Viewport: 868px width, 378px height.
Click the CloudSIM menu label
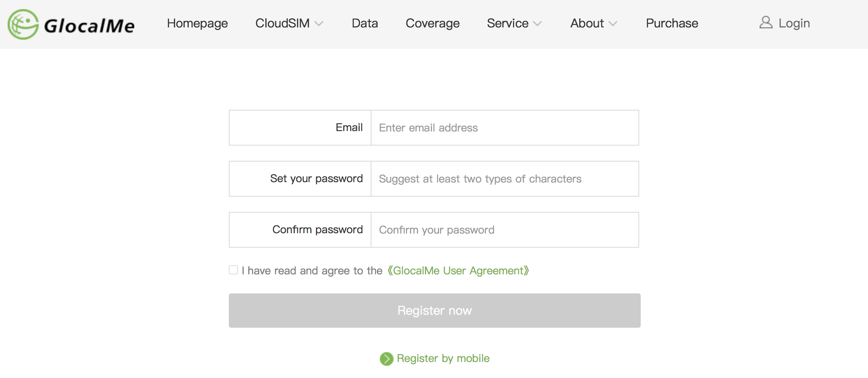click(282, 23)
